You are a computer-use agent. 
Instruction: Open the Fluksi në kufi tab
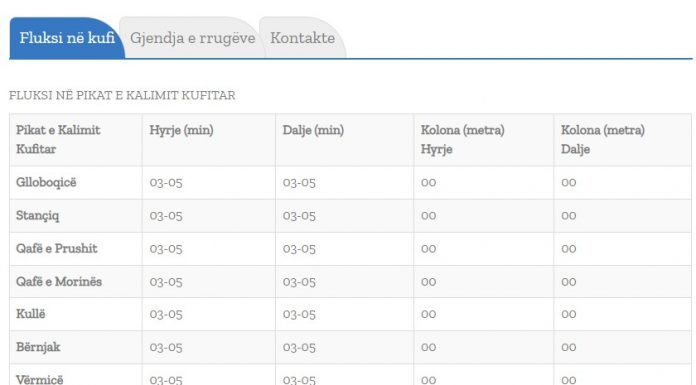coord(67,38)
